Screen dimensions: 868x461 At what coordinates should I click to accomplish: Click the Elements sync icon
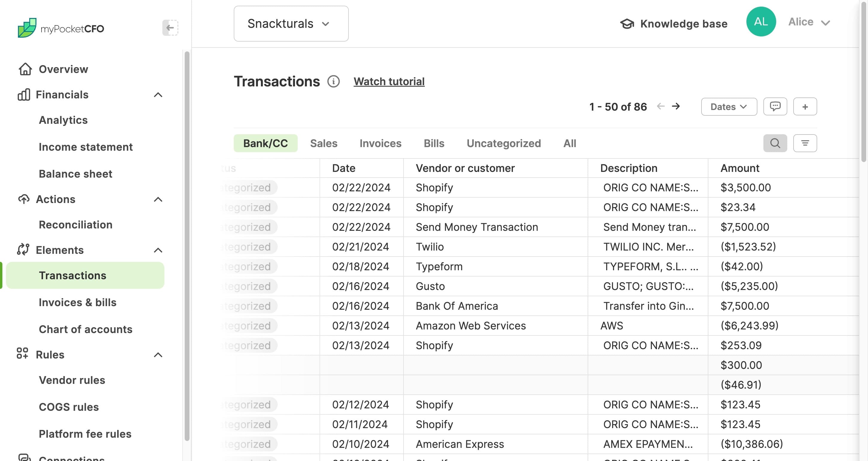point(23,250)
